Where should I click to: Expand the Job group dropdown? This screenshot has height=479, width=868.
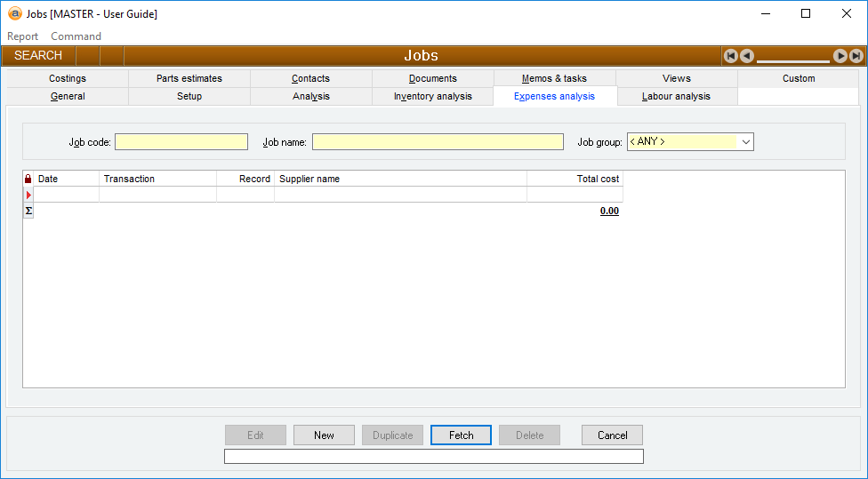pos(745,142)
